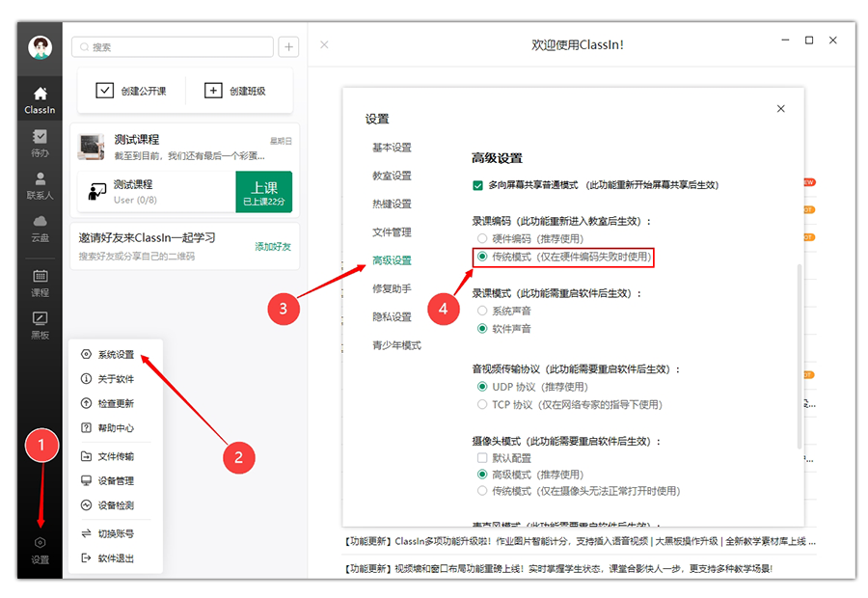Choose 切换账号 menu entry text
Image resolution: width=868 pixels, height=598 pixels.
tap(117, 533)
